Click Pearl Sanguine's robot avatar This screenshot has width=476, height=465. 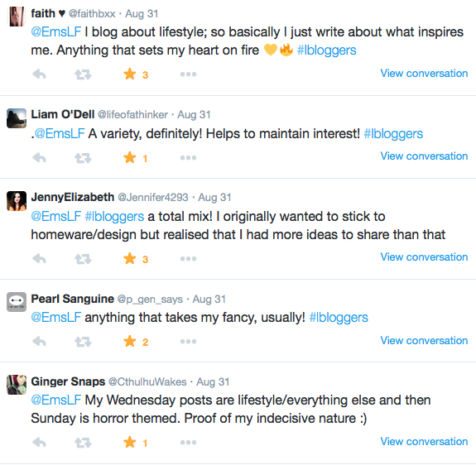(17, 302)
